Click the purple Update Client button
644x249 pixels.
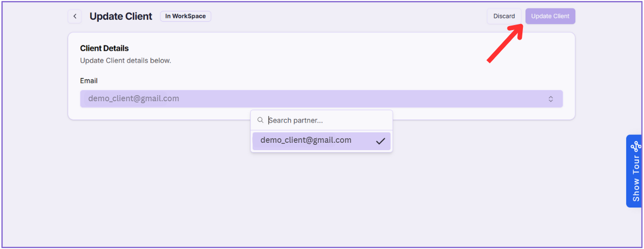click(550, 16)
